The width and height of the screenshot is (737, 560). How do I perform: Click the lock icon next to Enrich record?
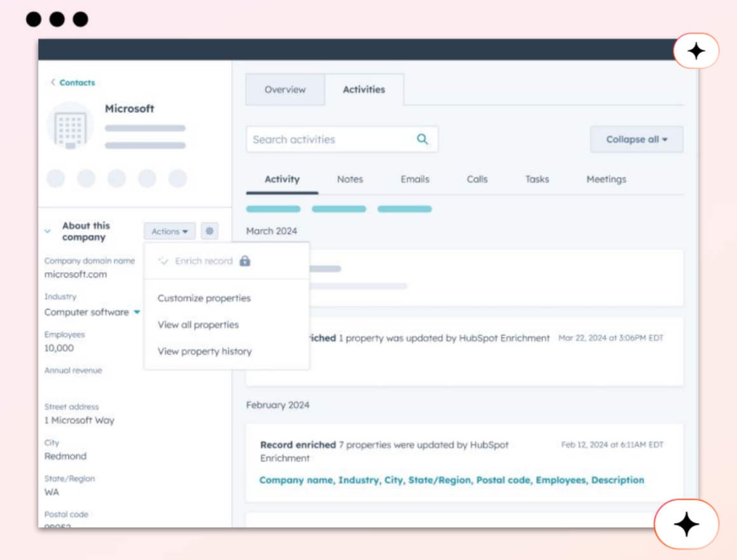point(245,261)
